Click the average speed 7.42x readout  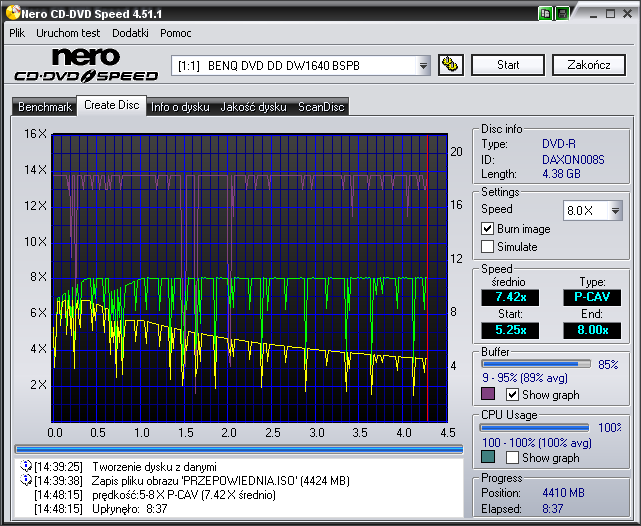(510, 297)
